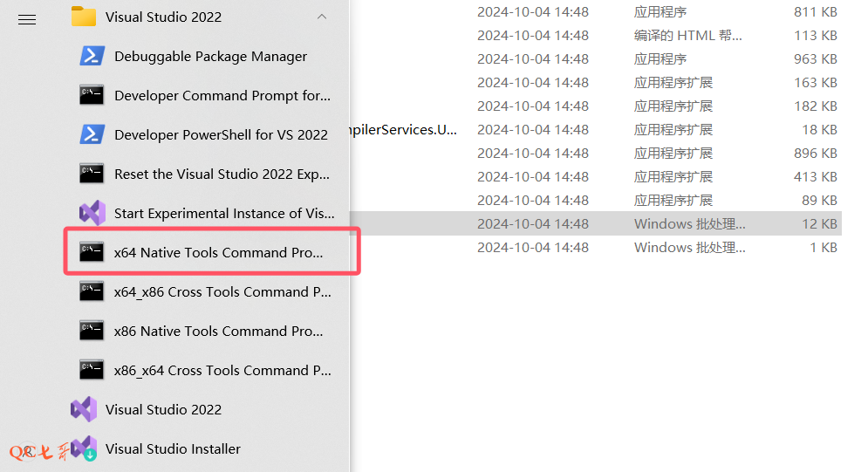Image resolution: width=868 pixels, height=472 pixels.
Task: Select Reset the Visual Studio 2022 Experimental entry
Action: (222, 174)
